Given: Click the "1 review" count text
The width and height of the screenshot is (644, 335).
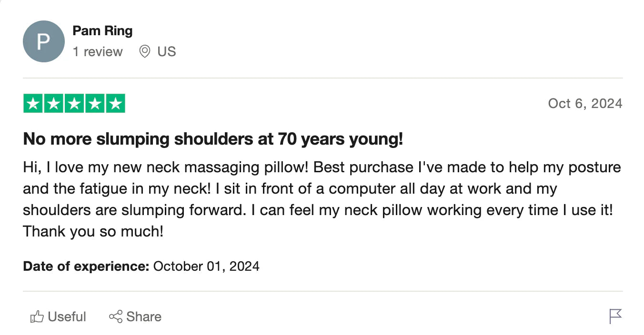Looking at the screenshot, I should pyautogui.click(x=98, y=51).
